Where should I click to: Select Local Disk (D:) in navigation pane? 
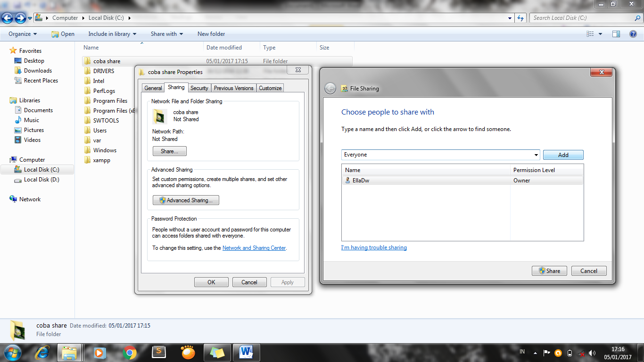41,180
